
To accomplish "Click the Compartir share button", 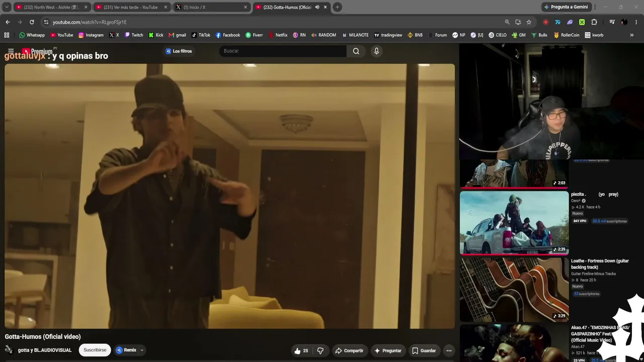I will (349, 350).
